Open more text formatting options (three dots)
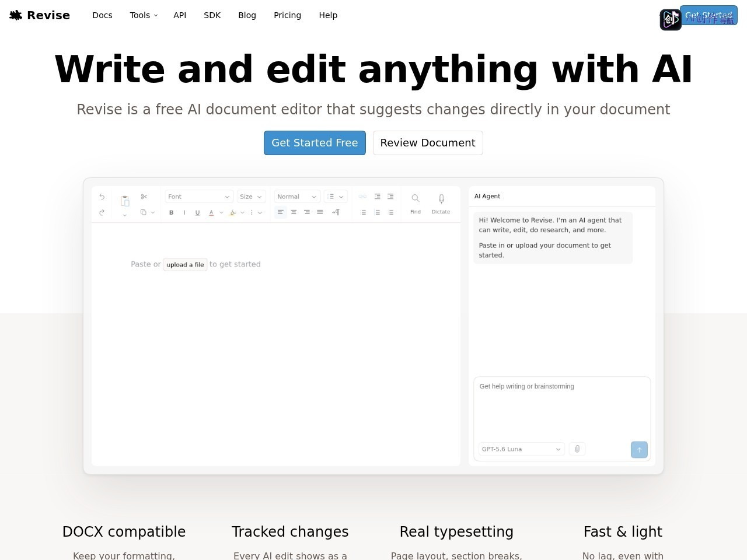 coord(252,212)
